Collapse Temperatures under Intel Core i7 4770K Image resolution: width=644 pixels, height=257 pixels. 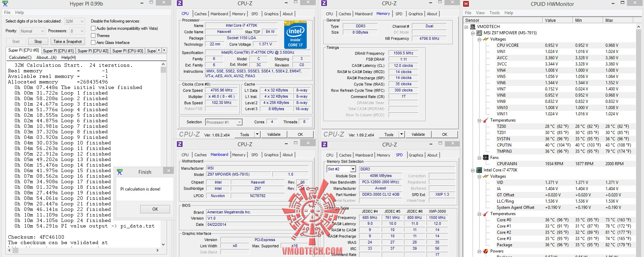tap(480, 214)
